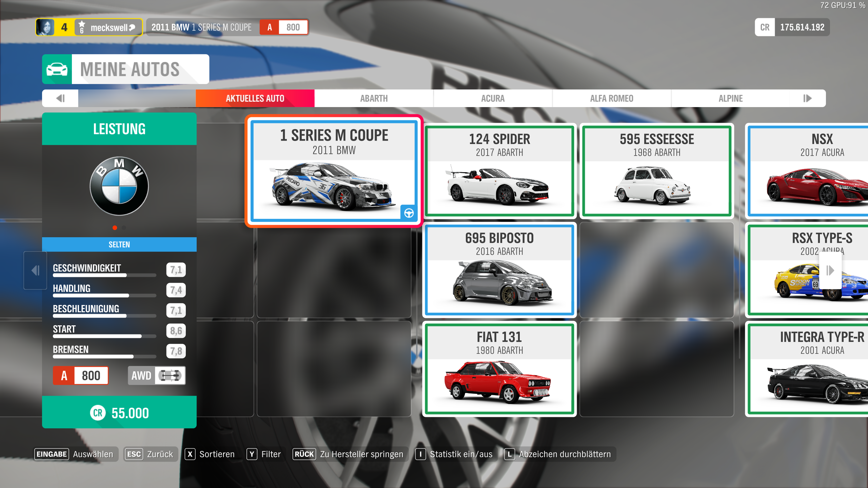Switch to the ABARTH tab
Viewport: 868px width, 488px height.
click(374, 98)
